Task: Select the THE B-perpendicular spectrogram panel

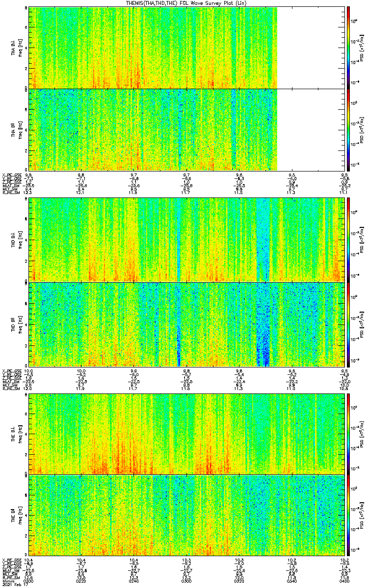Action: pyautogui.click(x=187, y=433)
